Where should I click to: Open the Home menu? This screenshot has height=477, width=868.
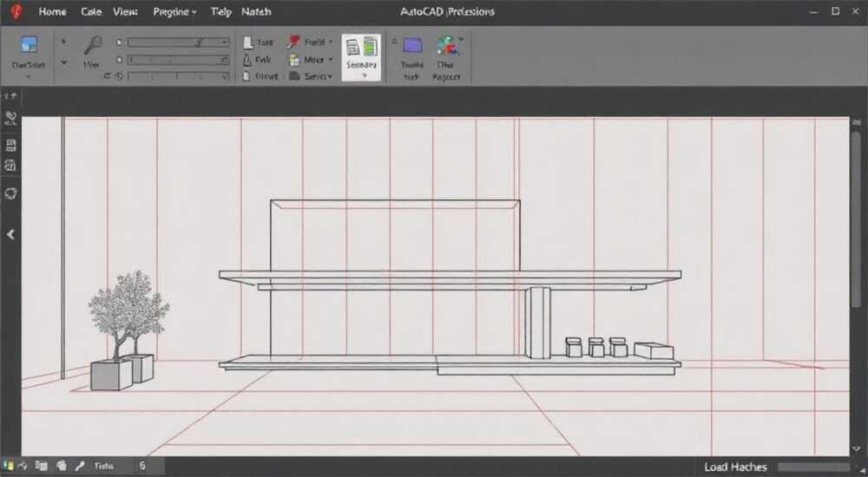(53, 11)
